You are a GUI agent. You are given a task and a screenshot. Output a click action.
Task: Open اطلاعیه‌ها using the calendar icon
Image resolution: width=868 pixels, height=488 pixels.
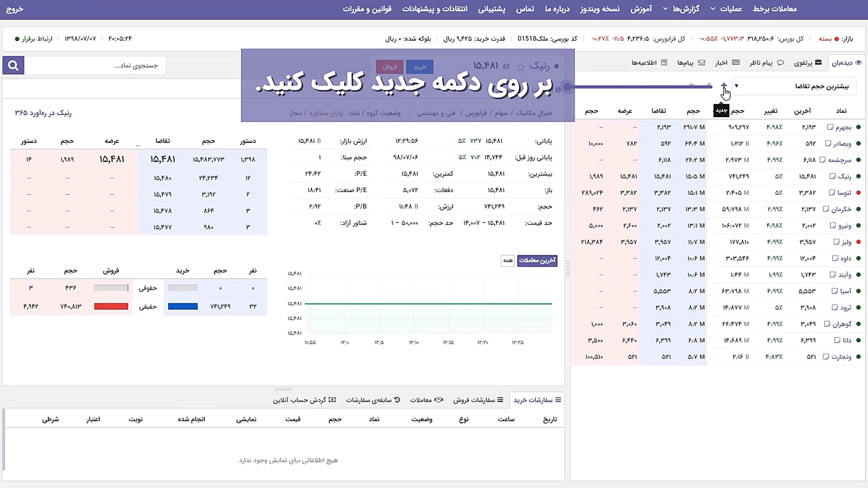664,63
